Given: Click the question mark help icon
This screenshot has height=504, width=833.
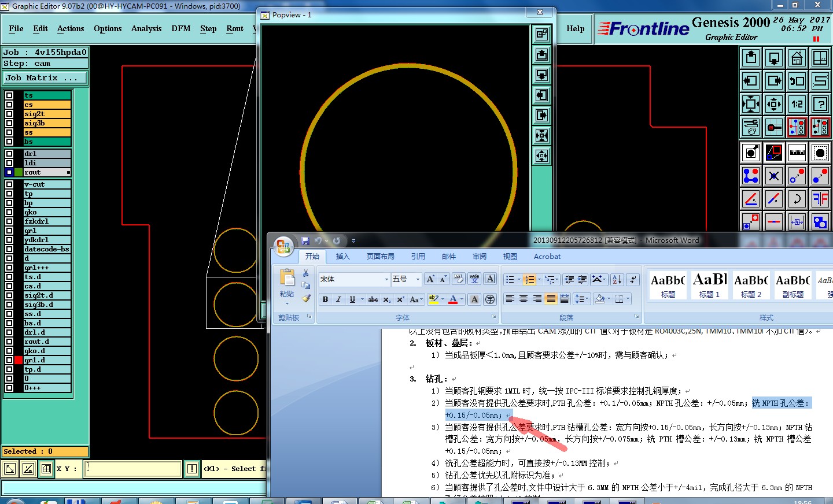Looking at the screenshot, I should coord(820,104).
